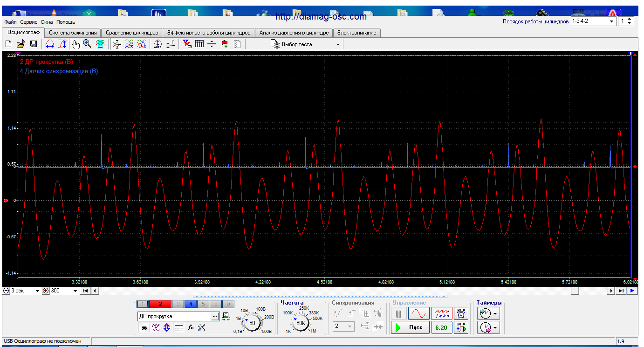Click the device swap icon beside sensor field
Screen dimensions: 644x347
click(x=226, y=317)
